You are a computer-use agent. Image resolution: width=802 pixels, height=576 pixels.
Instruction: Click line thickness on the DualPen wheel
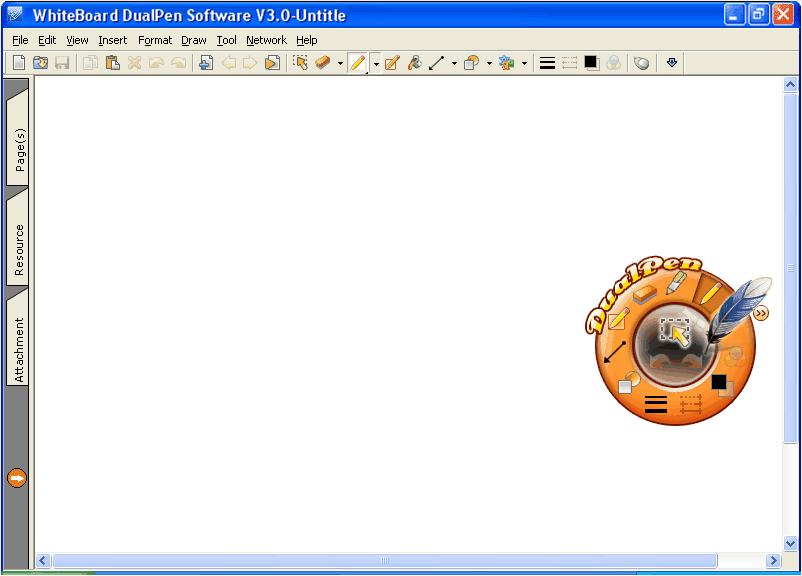[x=656, y=404]
